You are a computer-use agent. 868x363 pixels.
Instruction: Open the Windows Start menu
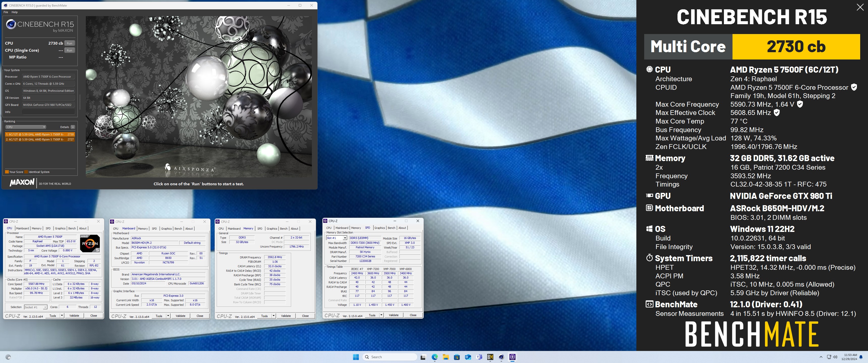[356, 357]
